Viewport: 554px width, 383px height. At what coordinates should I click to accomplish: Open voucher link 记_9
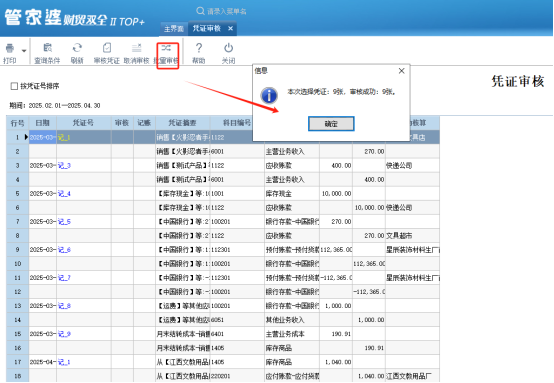tap(64, 334)
